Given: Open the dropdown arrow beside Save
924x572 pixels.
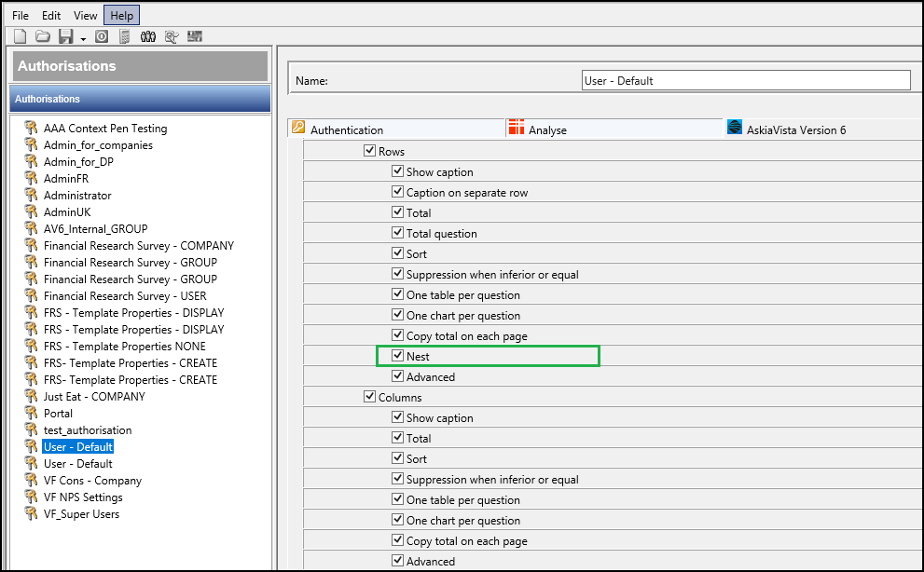Looking at the screenshot, I should coord(83,39).
